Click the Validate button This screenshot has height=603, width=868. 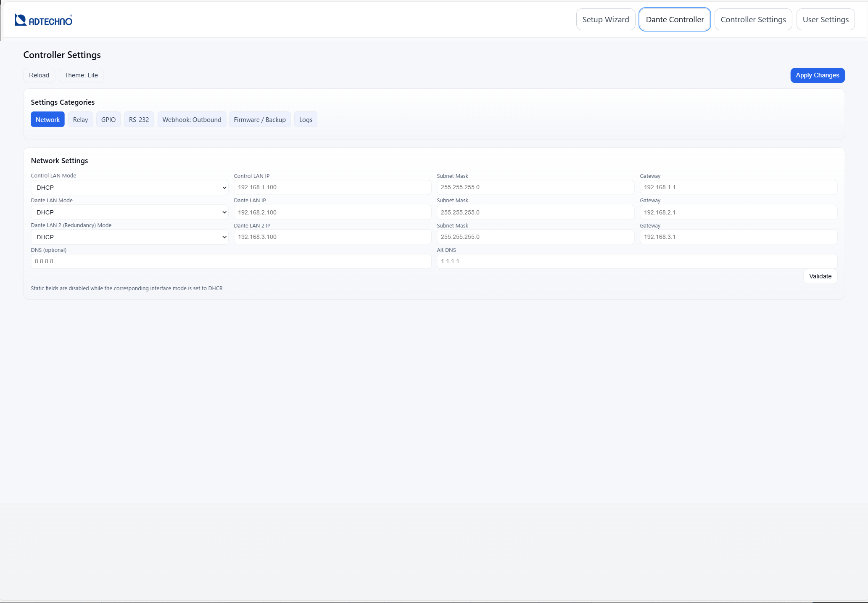pyautogui.click(x=820, y=276)
